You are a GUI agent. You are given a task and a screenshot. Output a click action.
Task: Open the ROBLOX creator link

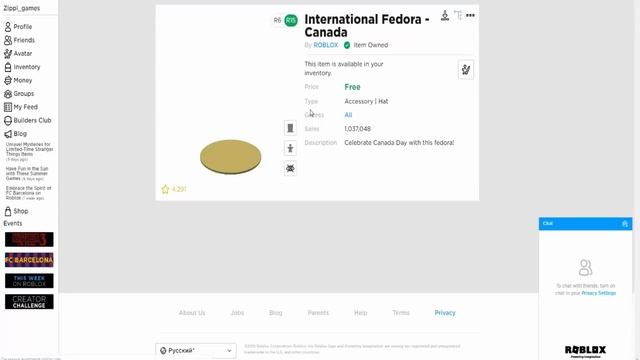pyautogui.click(x=326, y=45)
